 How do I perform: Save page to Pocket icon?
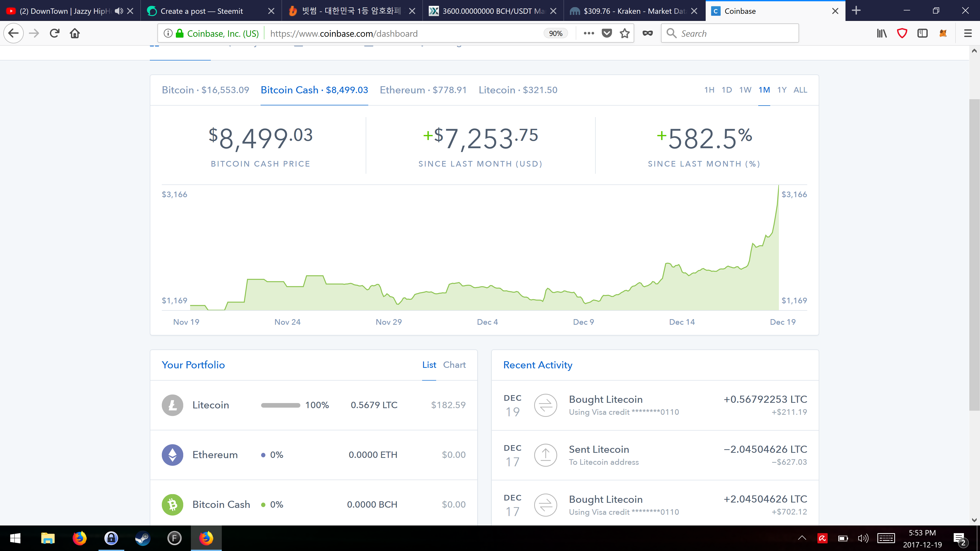(607, 33)
